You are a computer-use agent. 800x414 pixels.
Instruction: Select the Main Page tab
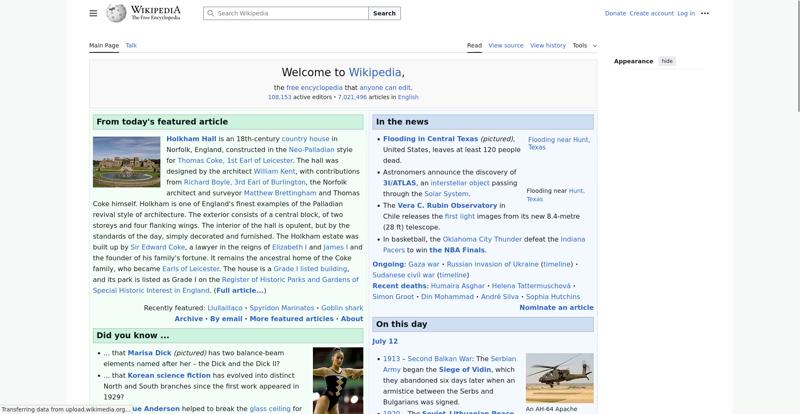(x=104, y=45)
